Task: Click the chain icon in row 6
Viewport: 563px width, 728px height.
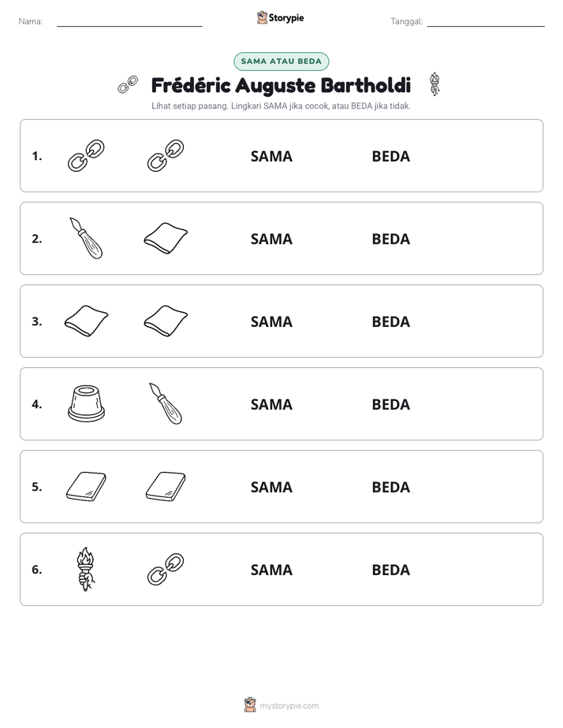Action: (166, 569)
